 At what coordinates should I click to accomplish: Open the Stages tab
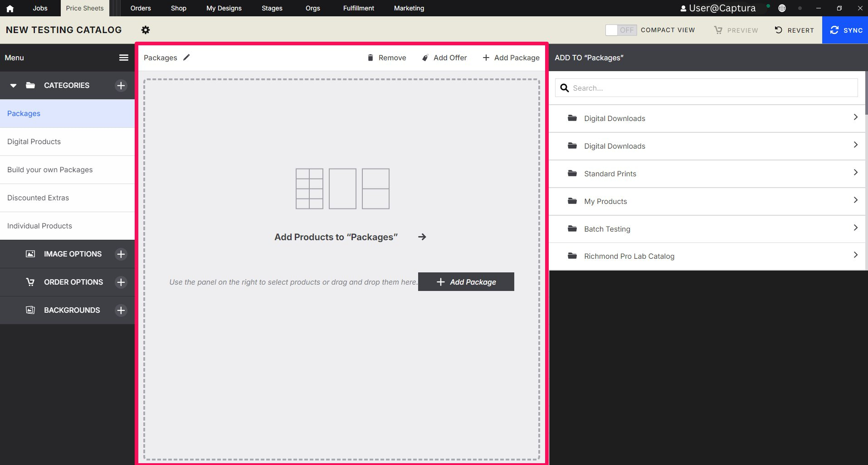272,8
